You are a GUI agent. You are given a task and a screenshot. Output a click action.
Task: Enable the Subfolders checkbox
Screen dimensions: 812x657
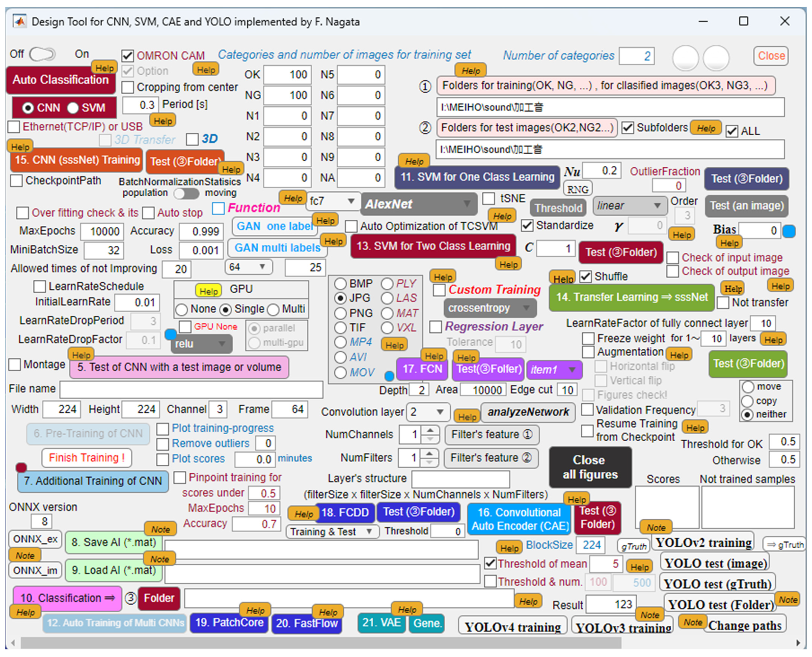point(628,127)
